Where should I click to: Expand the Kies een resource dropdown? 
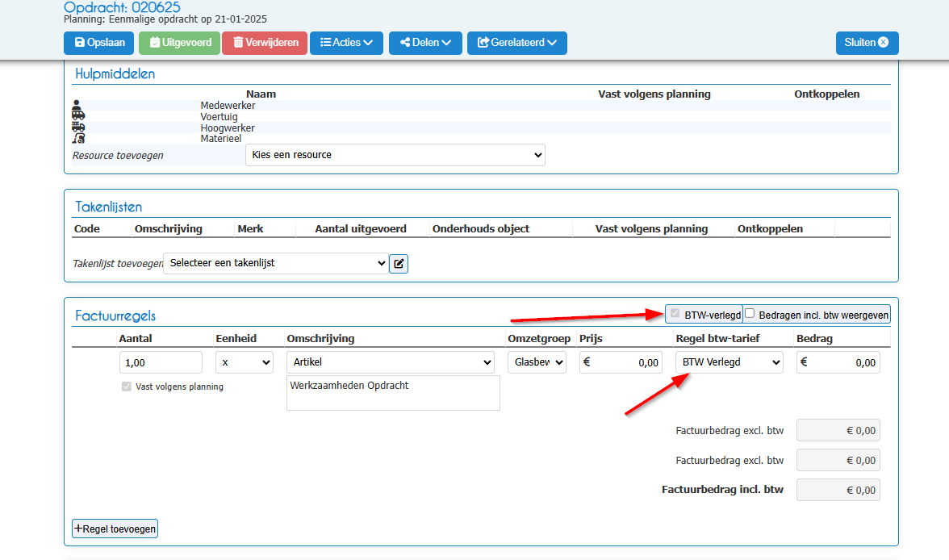(x=395, y=155)
